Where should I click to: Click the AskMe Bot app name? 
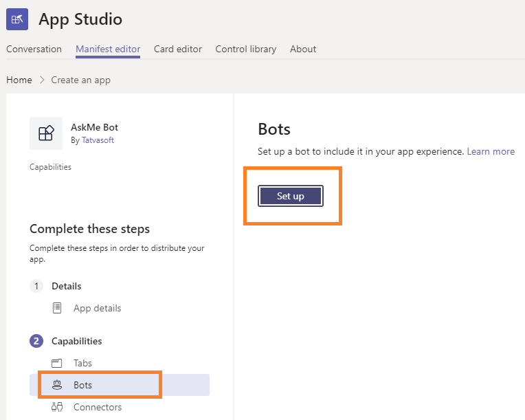[x=94, y=127]
